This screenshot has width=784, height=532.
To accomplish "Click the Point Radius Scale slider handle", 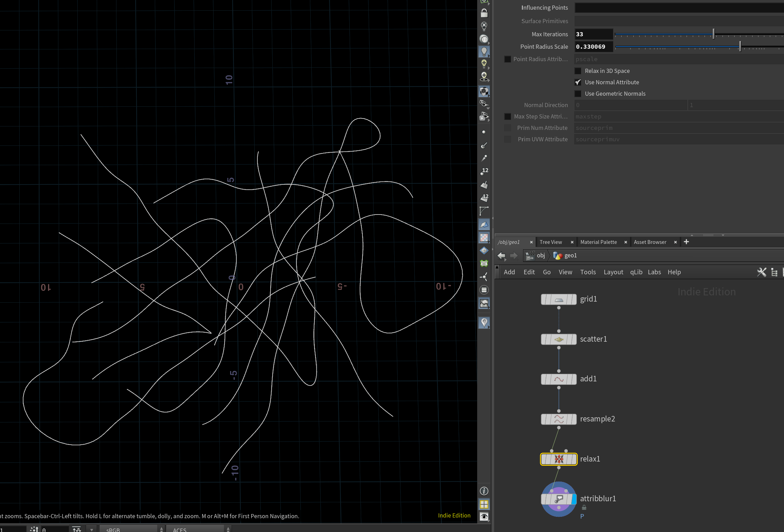I will click(740, 47).
